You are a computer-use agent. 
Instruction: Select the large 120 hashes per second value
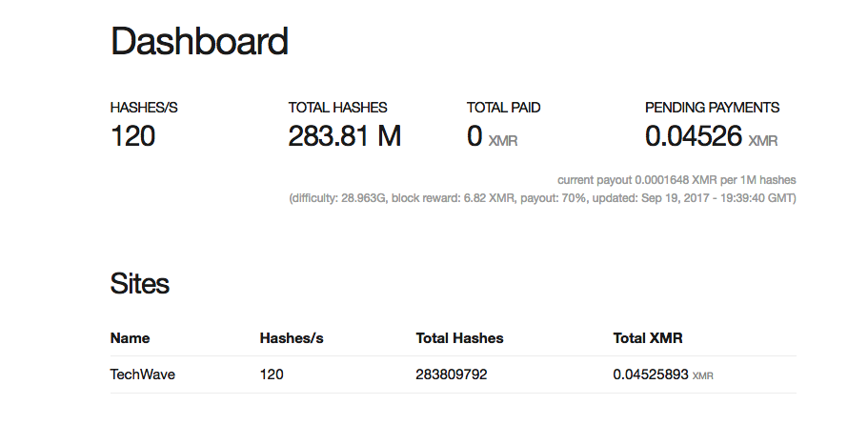(x=133, y=137)
